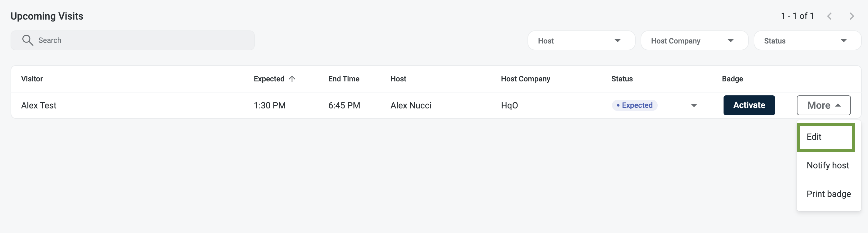Go to previous page arrow
The height and width of the screenshot is (233, 868).
829,16
